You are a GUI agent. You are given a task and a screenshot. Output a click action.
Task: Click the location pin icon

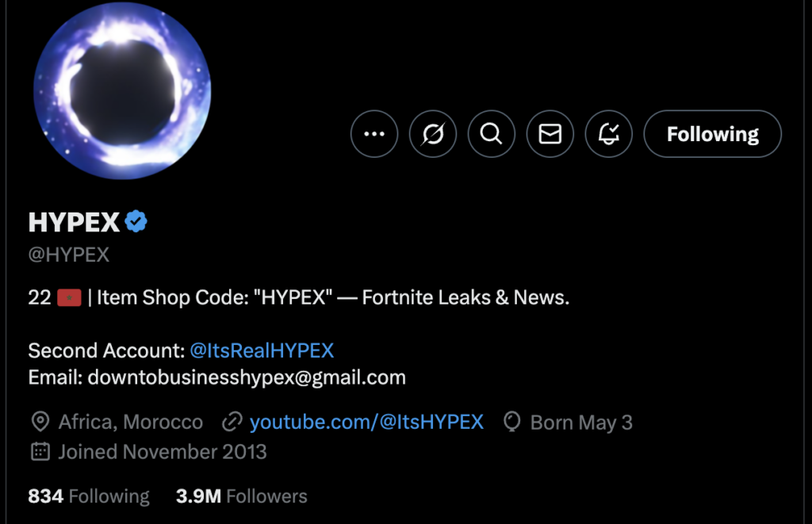(39, 422)
